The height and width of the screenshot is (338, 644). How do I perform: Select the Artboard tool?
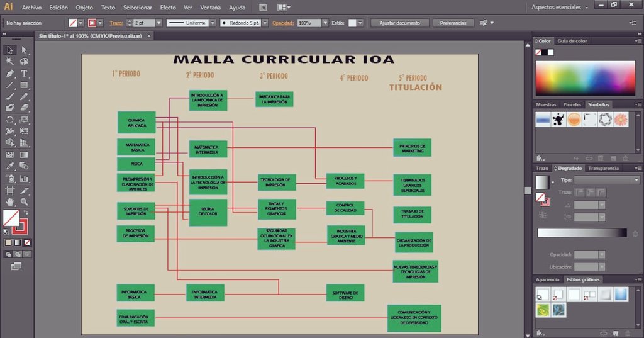point(10,190)
